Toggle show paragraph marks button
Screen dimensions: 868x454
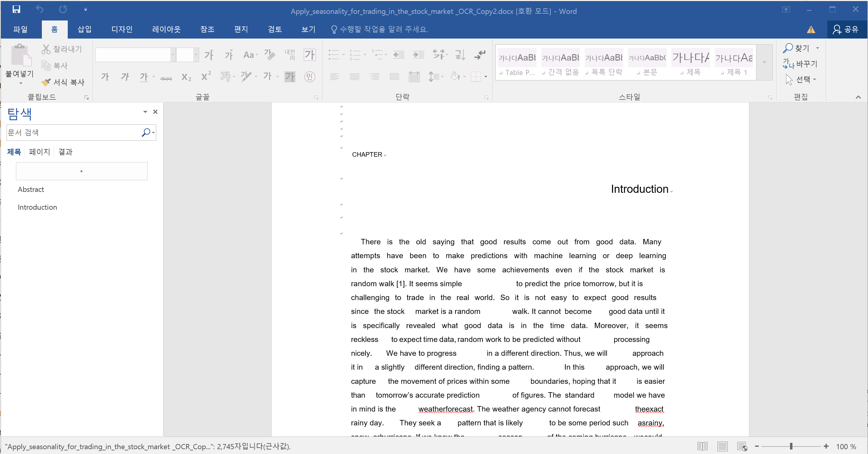(480, 55)
